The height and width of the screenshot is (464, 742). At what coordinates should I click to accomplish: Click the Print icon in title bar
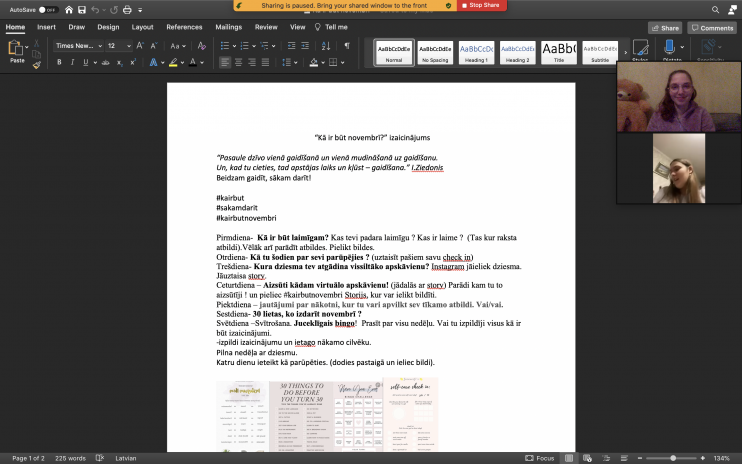pyautogui.click(x=127, y=10)
